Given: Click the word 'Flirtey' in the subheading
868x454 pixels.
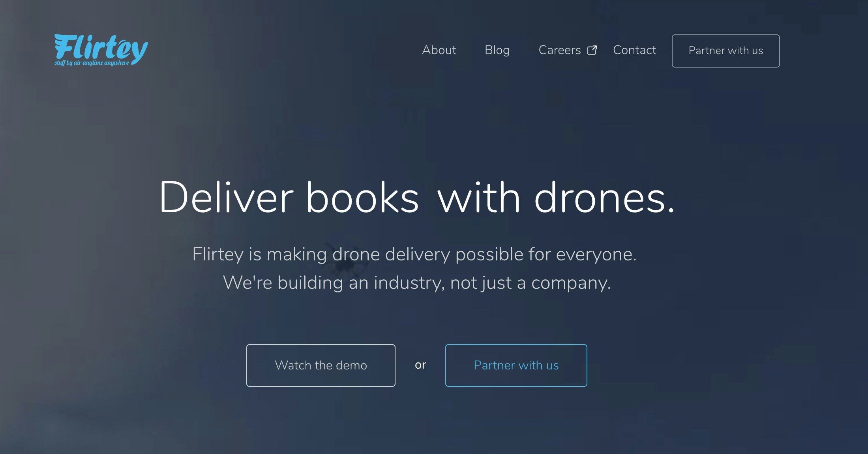Looking at the screenshot, I should point(217,254).
